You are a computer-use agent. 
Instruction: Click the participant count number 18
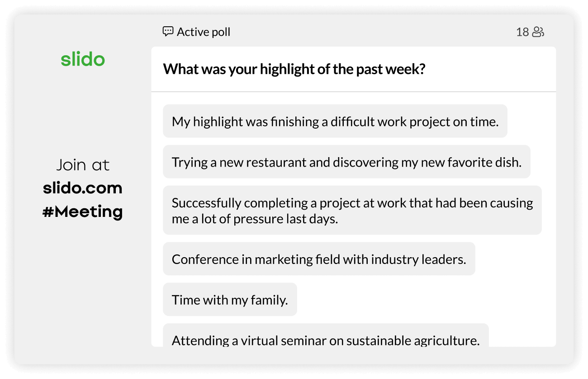522,32
